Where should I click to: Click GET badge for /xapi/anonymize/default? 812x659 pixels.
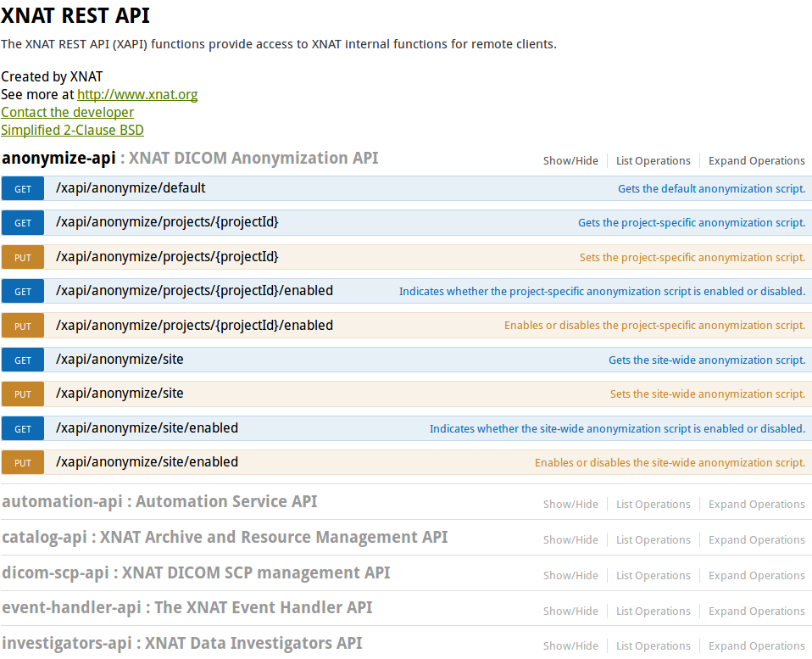23,189
